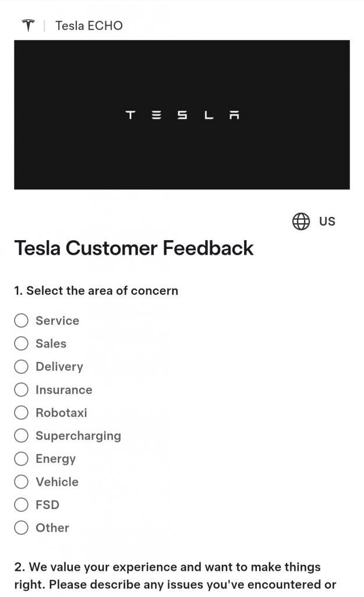Select the FSD radio option
Image resolution: width=364 pixels, height=597 pixels.
(22, 505)
